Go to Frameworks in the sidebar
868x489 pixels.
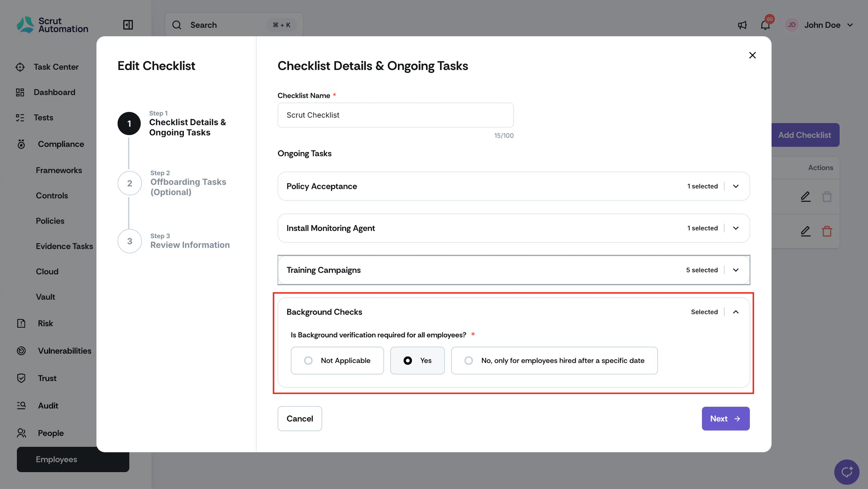(59, 170)
